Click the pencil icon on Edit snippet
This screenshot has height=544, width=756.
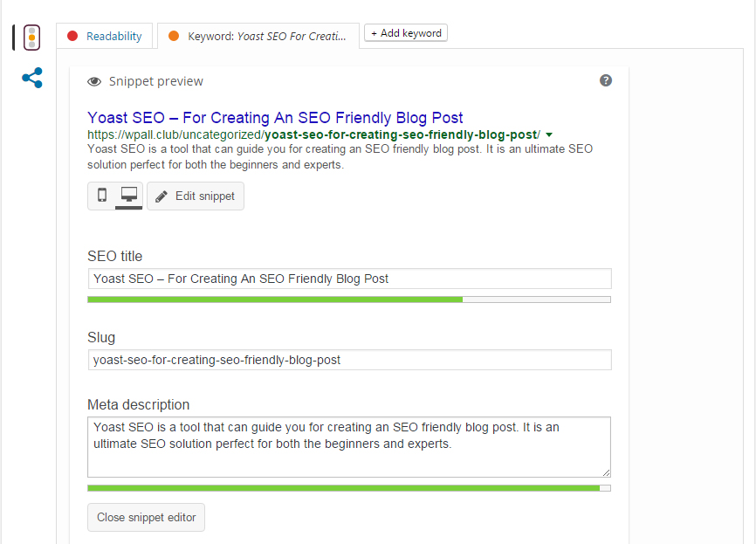162,196
